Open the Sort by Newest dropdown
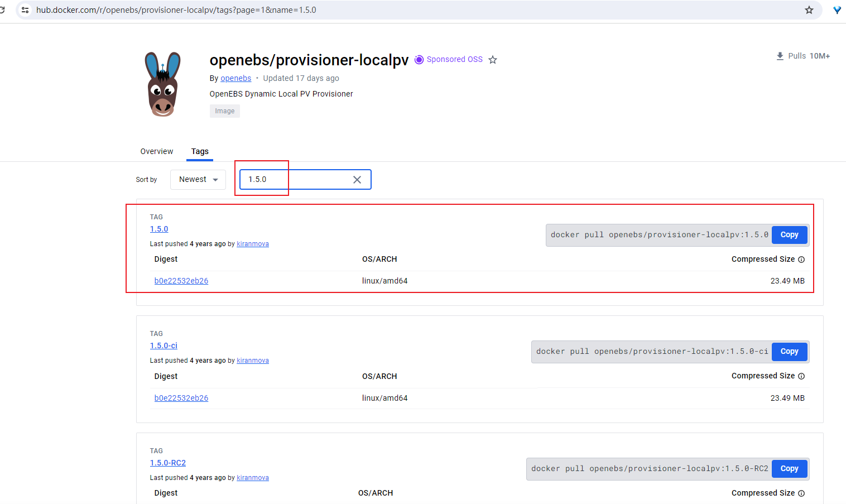 pos(198,180)
